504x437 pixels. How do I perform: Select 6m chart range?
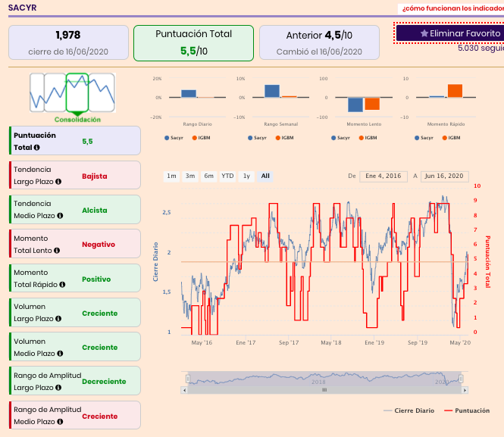208,176
